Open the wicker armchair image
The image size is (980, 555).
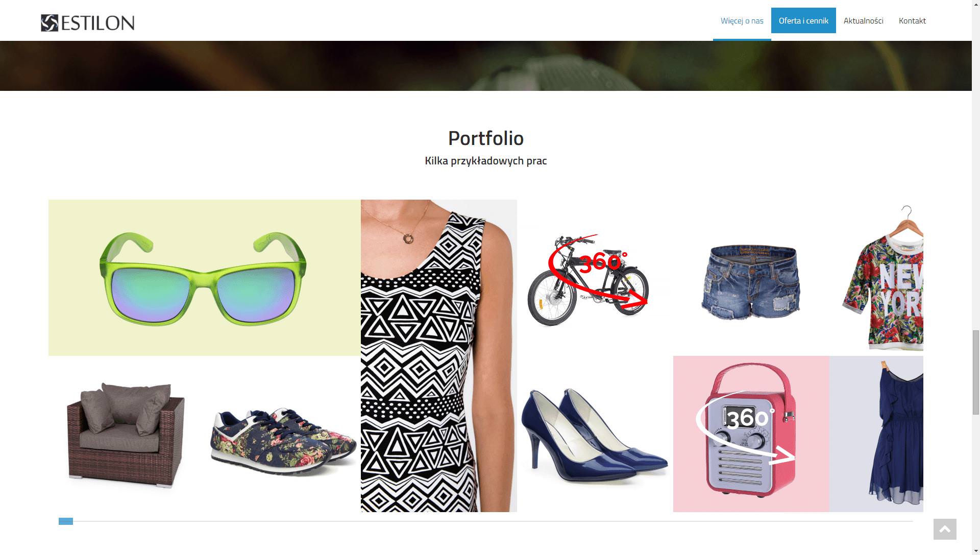pos(127,434)
